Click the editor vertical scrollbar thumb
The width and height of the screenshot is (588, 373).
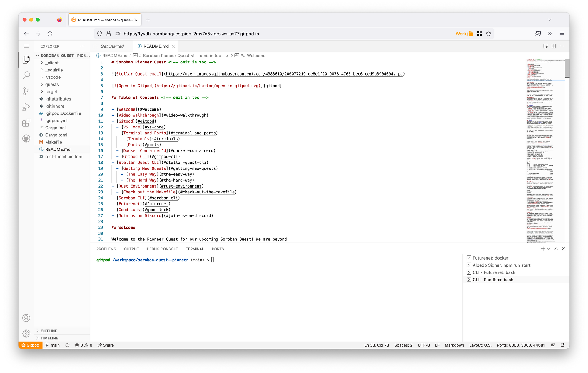[567, 68]
